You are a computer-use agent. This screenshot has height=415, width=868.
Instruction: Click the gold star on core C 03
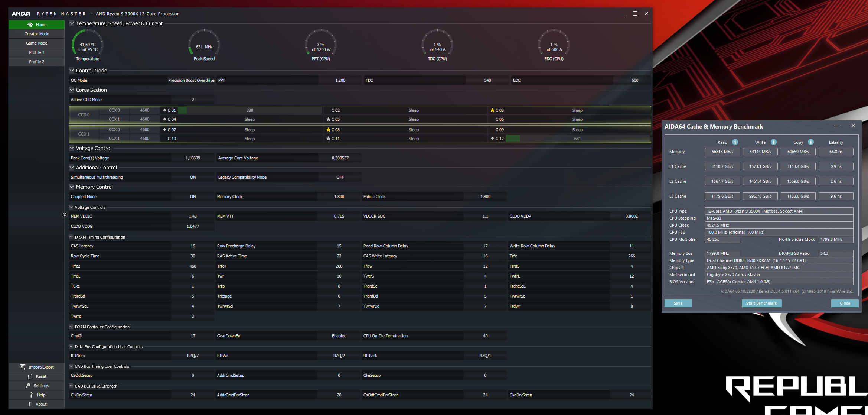(492, 110)
